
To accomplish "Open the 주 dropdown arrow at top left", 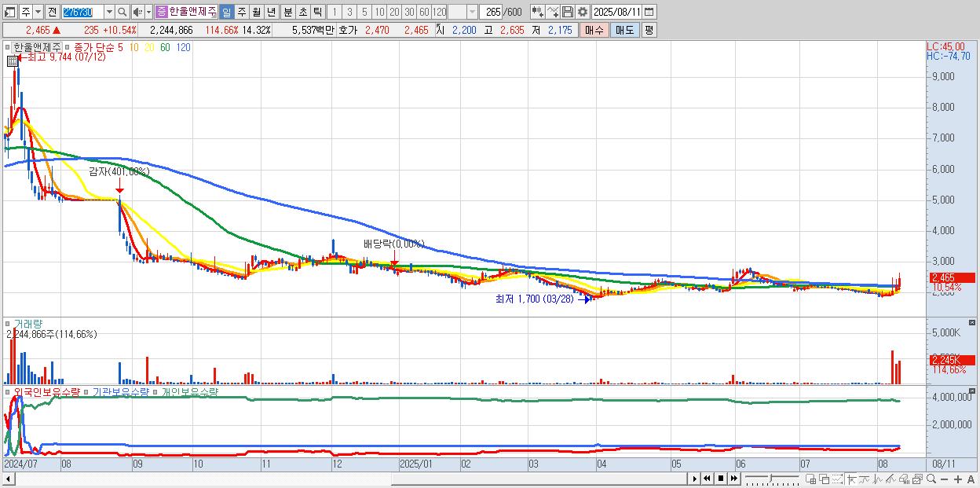I will [x=38, y=12].
